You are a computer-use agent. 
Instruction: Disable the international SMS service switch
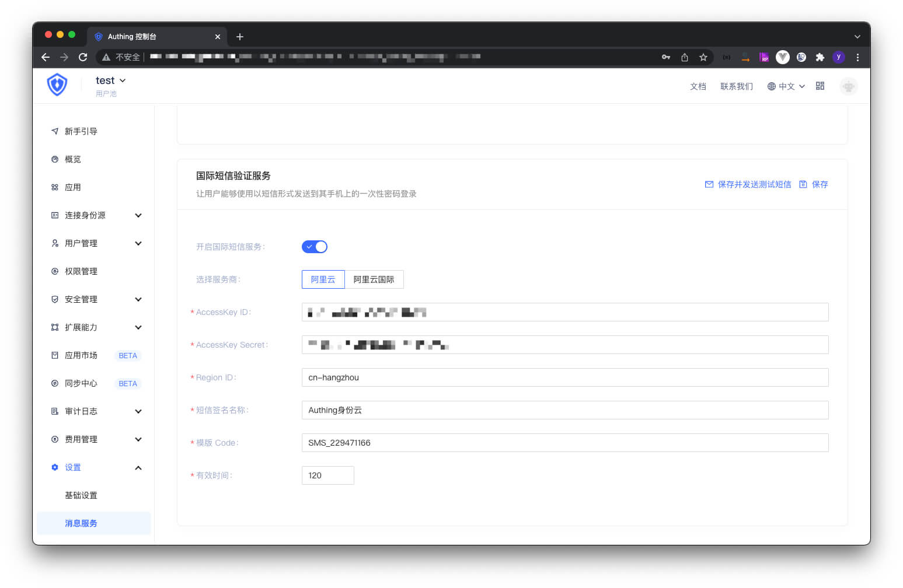315,247
